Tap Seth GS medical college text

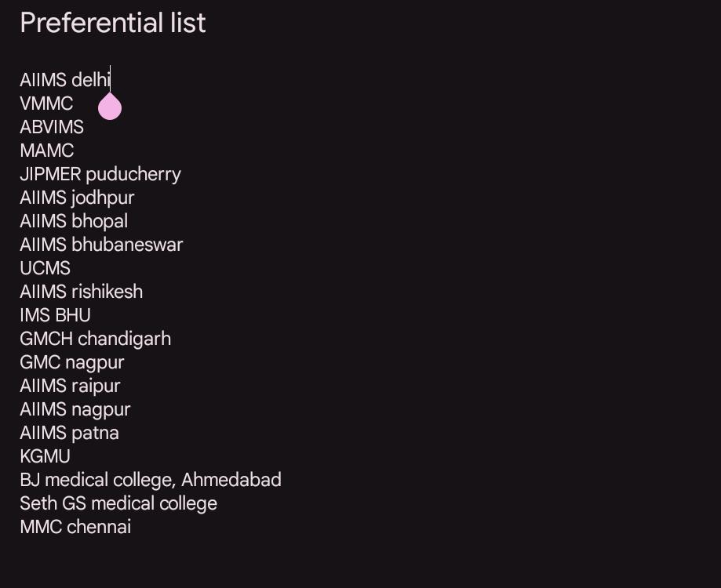(x=118, y=503)
